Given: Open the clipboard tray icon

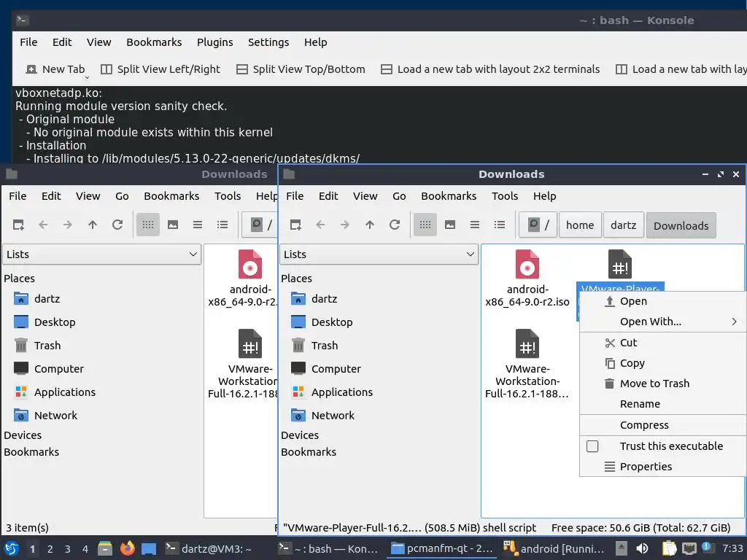Looking at the screenshot, I should click(x=669, y=548).
